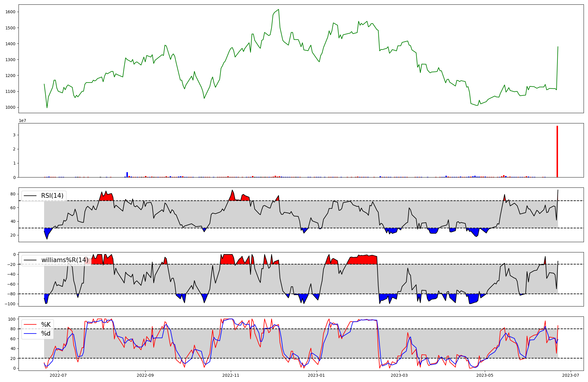Click the 2022-07 x-axis date label
588x382 pixels.
(x=58, y=375)
